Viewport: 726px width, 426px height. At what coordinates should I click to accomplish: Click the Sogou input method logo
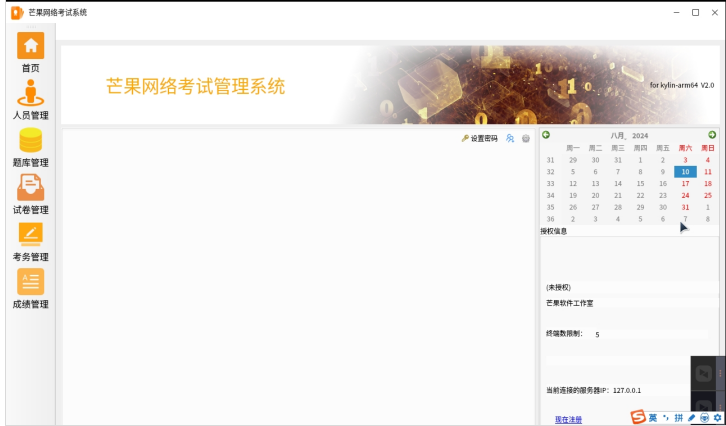[x=637, y=417]
